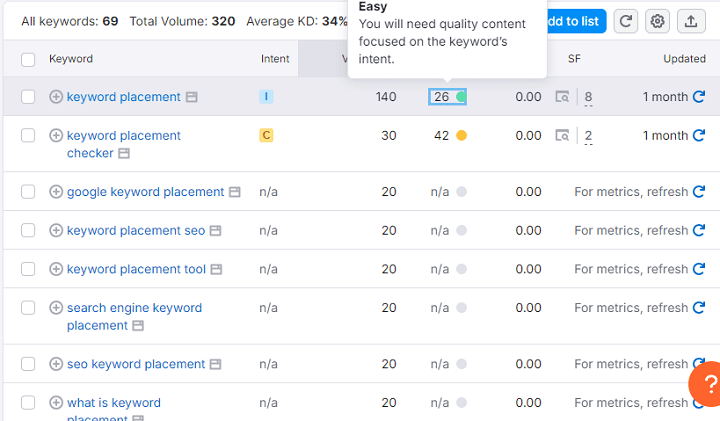Click the orange help question mark button
Viewport: 720px width, 421px height.
(705, 385)
